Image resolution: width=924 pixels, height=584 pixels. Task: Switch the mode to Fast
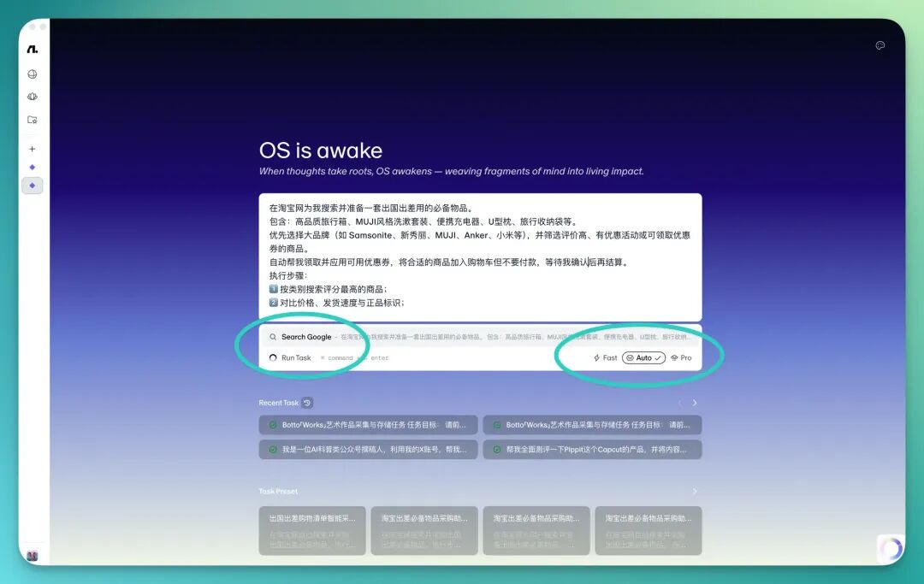tap(605, 358)
